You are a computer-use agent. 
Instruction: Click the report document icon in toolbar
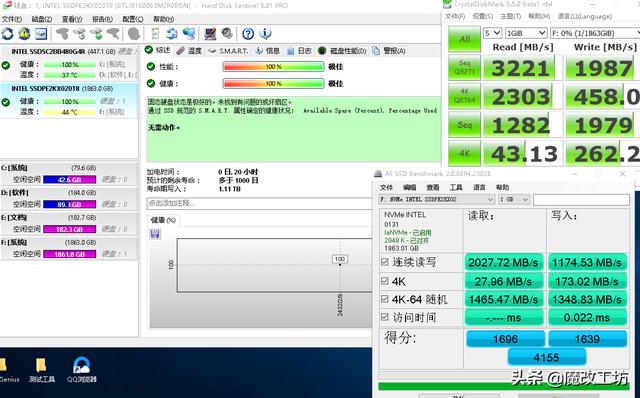[x=155, y=34]
